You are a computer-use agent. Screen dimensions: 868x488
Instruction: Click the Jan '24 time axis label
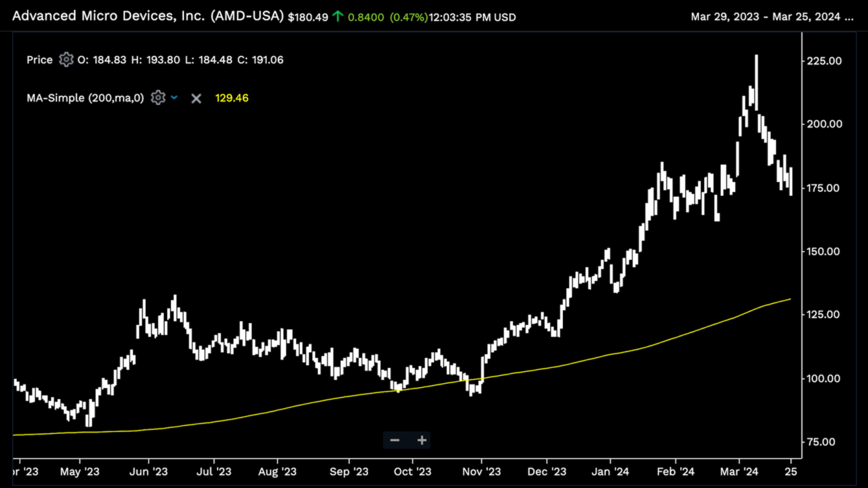click(611, 472)
